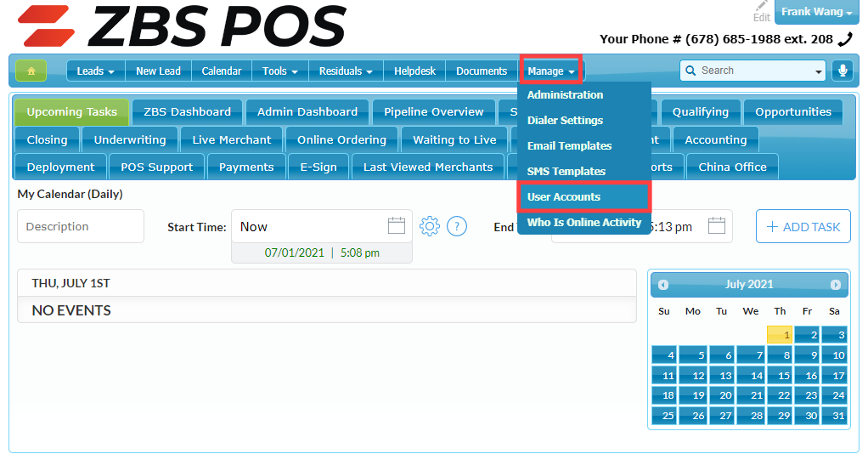Click the search magnifier icon
This screenshot has width=868, height=471.
tap(690, 71)
